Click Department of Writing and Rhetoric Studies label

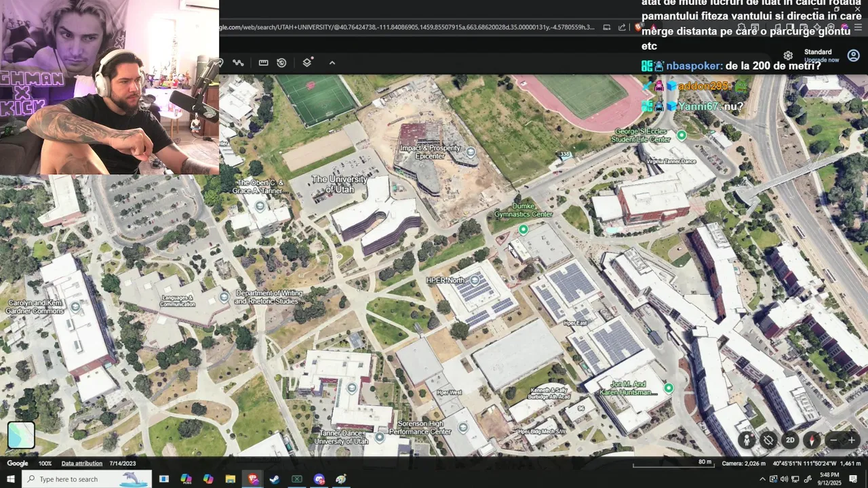coord(269,297)
